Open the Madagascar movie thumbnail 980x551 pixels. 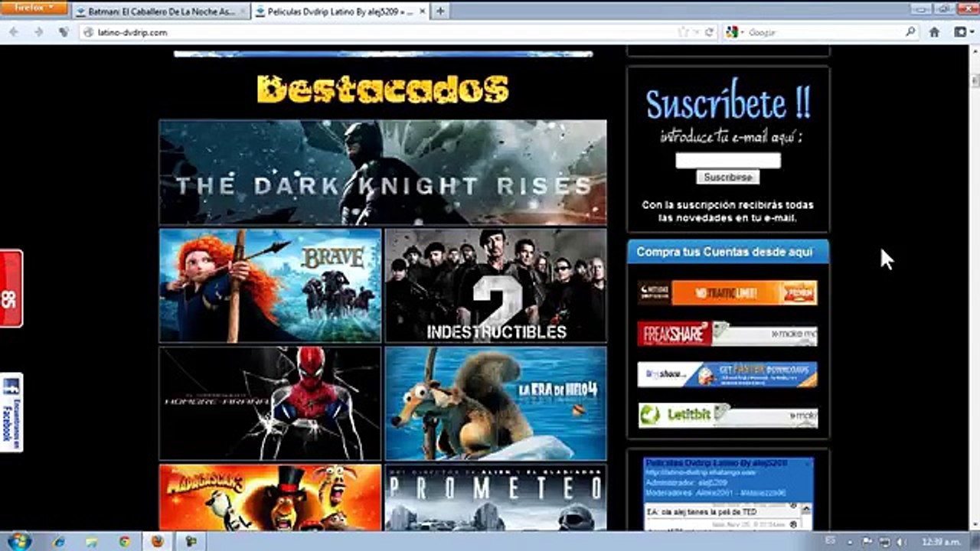click(270, 497)
